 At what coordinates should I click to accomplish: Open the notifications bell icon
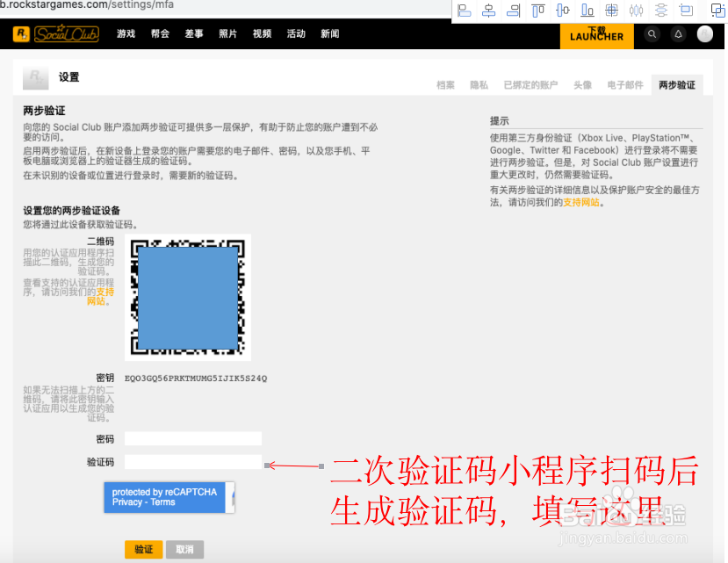(678, 34)
